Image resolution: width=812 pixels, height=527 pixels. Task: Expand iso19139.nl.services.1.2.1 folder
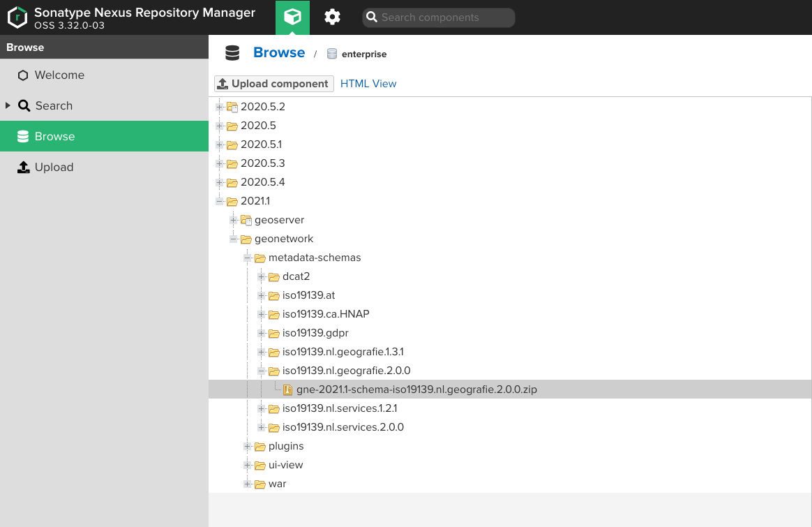click(262, 408)
